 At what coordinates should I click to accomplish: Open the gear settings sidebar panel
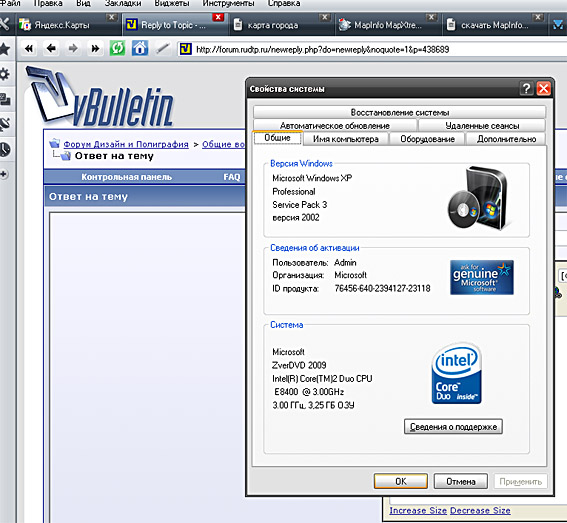(5, 74)
